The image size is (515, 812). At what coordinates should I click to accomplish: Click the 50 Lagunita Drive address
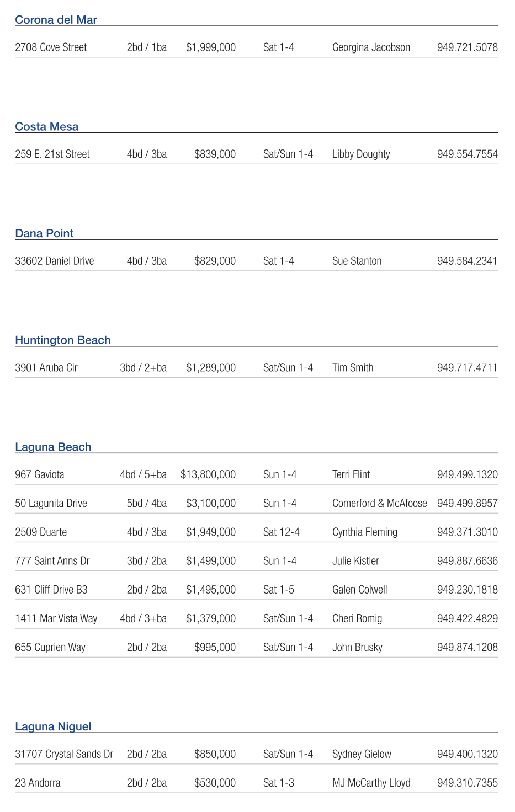[51, 504]
